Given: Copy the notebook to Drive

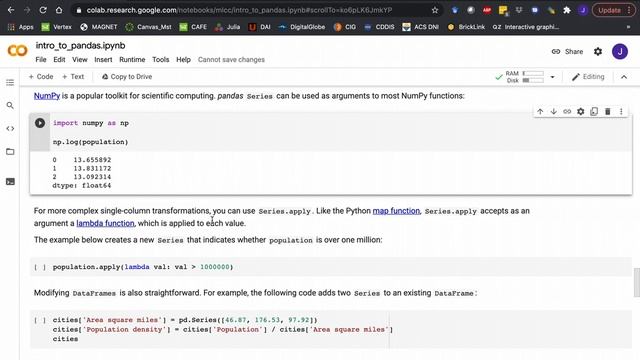Looking at the screenshot, I should 127,77.
